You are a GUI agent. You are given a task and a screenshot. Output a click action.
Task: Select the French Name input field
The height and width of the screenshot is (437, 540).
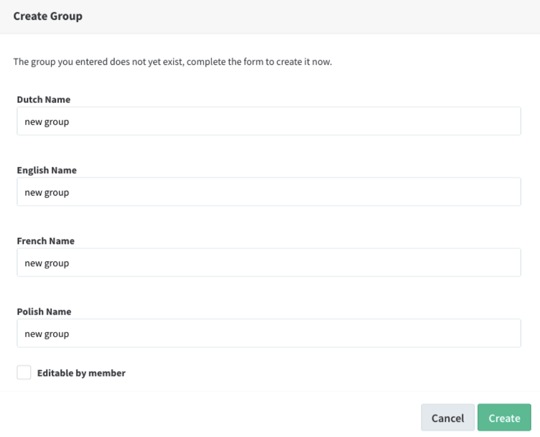pyautogui.click(x=269, y=262)
